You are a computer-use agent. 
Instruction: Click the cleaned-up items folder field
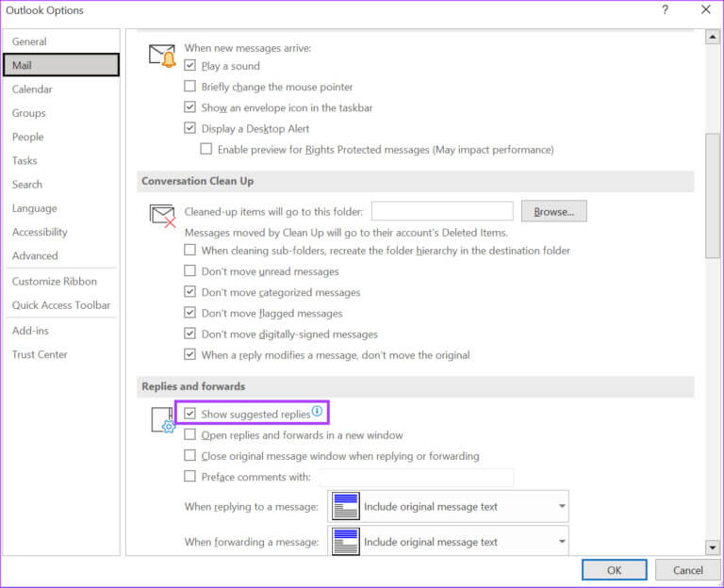442,211
